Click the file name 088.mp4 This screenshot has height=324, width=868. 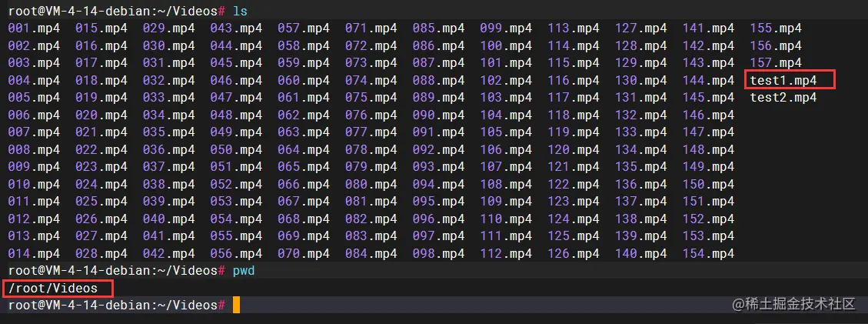[438, 81]
